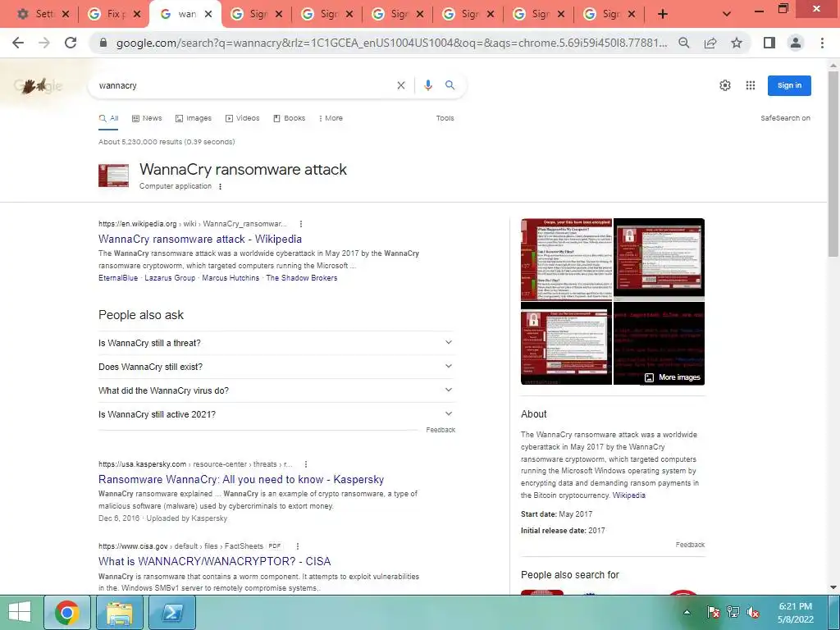Click the muted volume tray icon
This screenshot has width=840, height=630.
pos(753,612)
